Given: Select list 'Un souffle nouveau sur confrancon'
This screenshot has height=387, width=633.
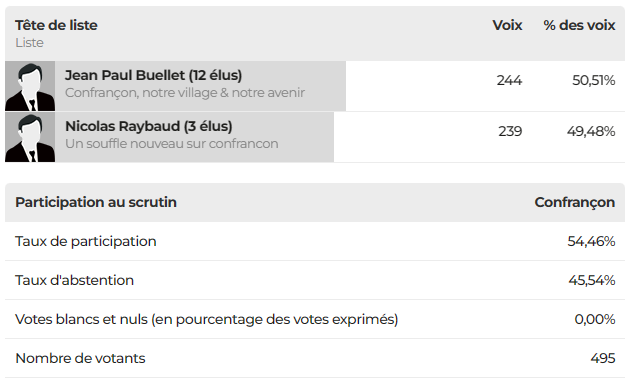Looking at the screenshot, I should point(172,144).
